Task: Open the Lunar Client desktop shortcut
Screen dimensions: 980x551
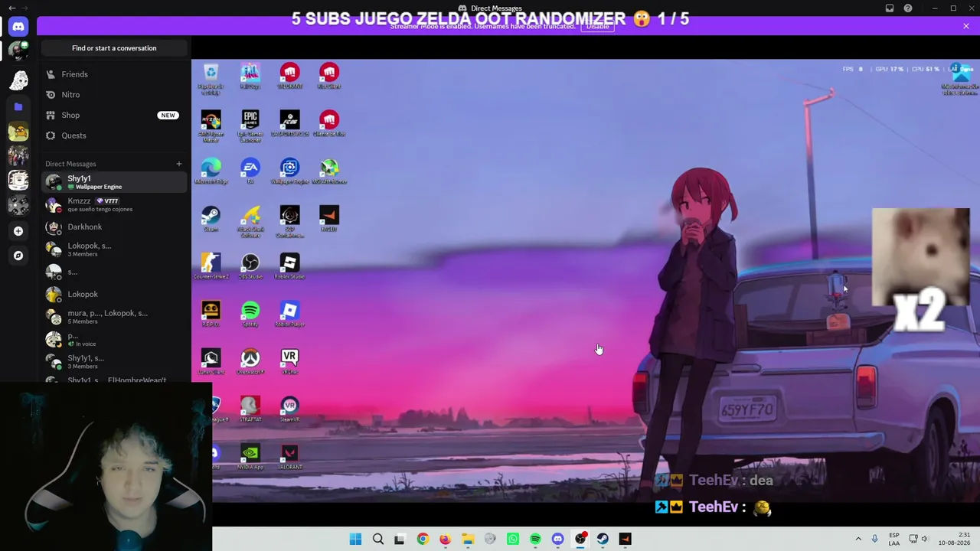Action: [x=211, y=361]
